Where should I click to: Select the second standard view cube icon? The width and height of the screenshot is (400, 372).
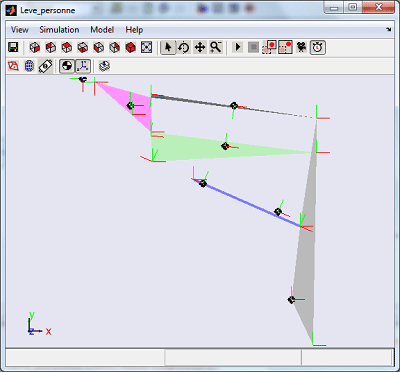point(50,47)
